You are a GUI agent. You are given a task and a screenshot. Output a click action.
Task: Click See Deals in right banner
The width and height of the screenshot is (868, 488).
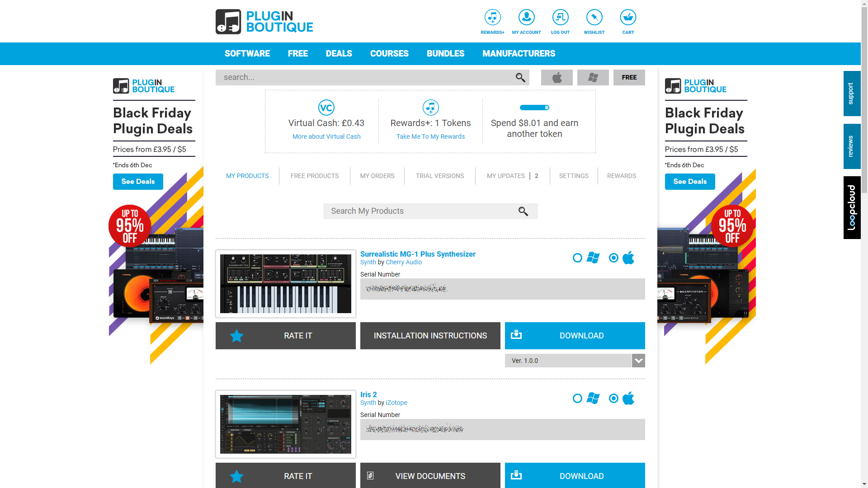coord(690,182)
